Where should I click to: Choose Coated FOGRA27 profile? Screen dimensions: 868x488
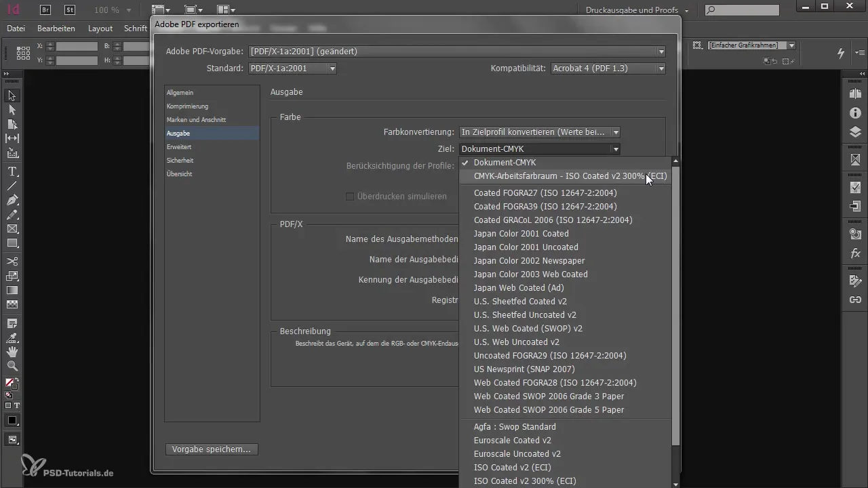565,193
